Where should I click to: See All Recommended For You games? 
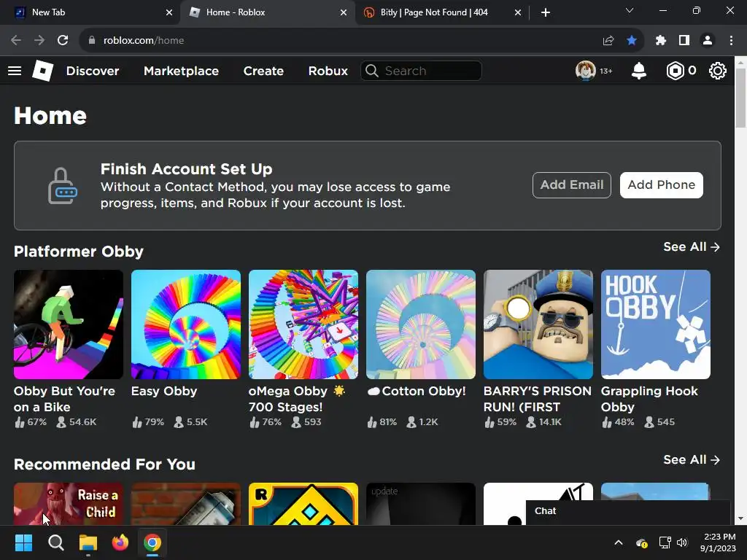[x=692, y=459]
